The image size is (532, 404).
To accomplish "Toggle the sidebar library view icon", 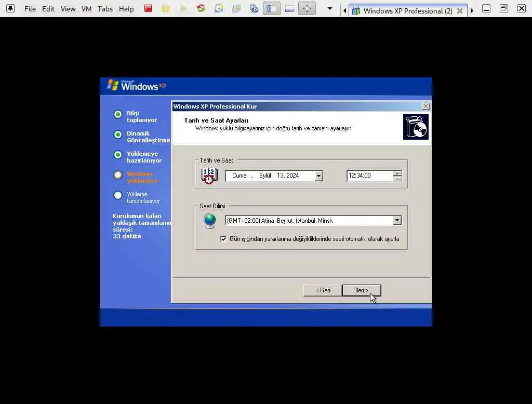I will click(x=271, y=8).
